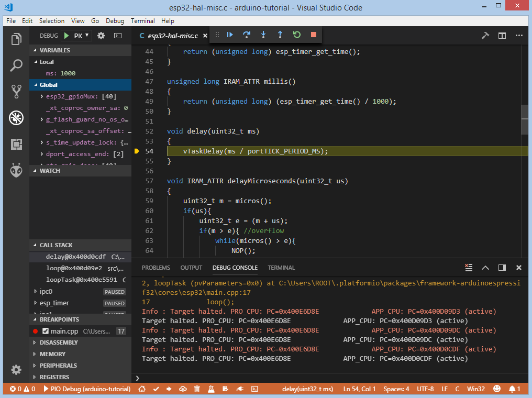
Task: Close the bottom panel
Action: pos(519,268)
